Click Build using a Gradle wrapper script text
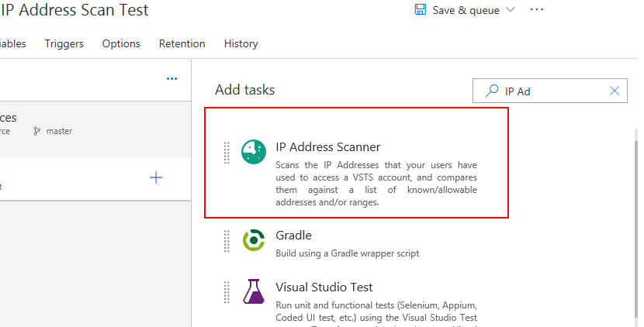This screenshot has width=644, height=327. (348, 253)
